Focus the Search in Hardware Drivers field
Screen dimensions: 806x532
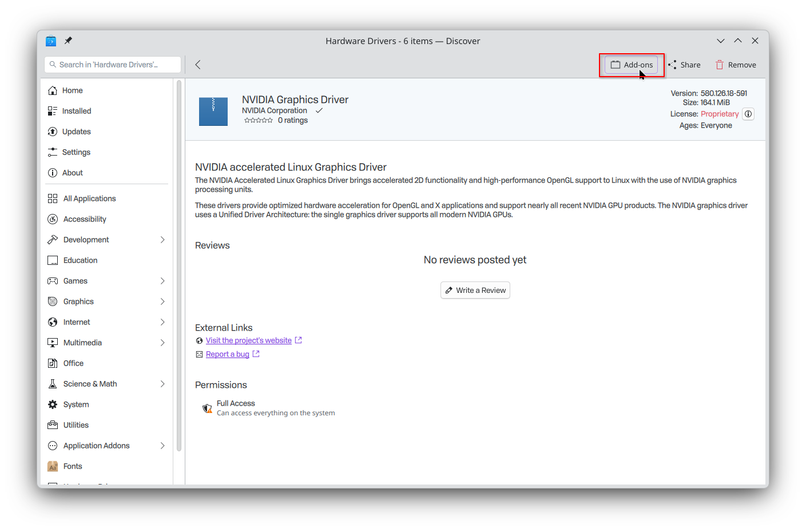(x=113, y=65)
